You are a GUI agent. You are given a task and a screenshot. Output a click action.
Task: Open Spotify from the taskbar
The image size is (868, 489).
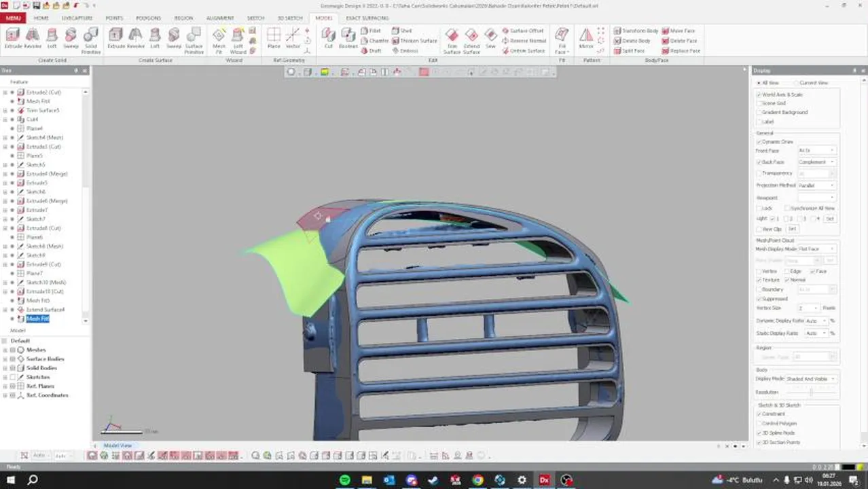[x=345, y=479]
